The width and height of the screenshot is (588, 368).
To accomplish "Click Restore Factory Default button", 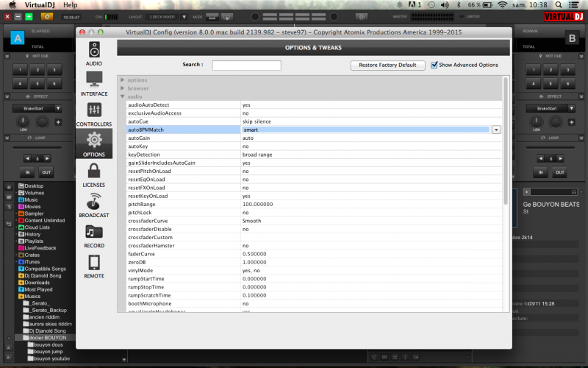I will coord(387,65).
